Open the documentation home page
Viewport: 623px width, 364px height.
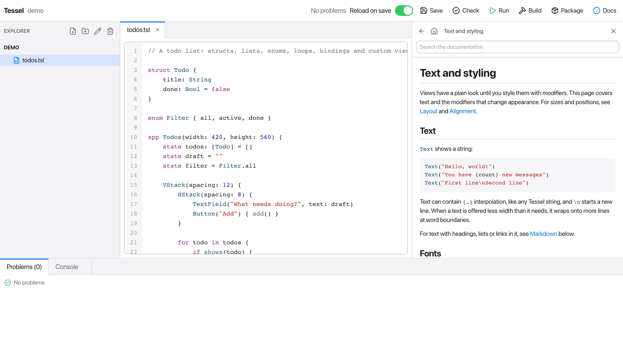pyautogui.click(x=434, y=31)
